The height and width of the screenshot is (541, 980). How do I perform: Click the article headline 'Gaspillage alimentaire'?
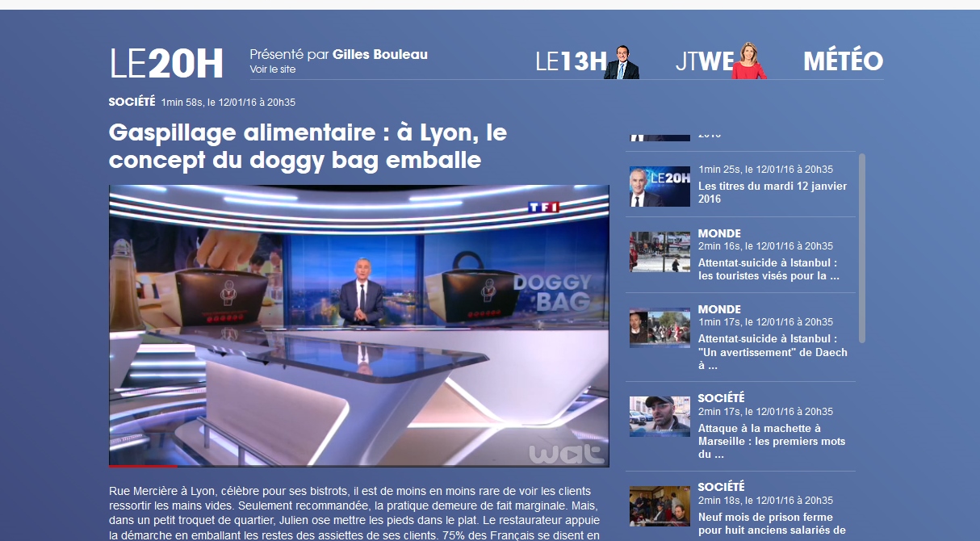308,146
